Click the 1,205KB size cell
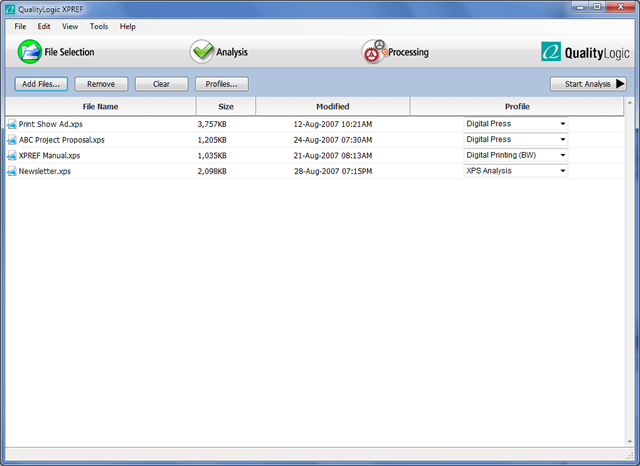The image size is (640, 466). [212, 140]
